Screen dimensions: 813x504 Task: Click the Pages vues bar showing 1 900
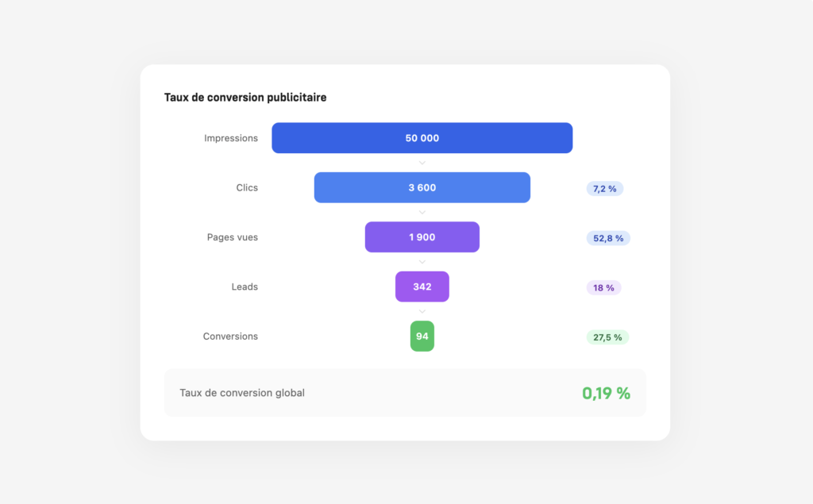coord(422,237)
